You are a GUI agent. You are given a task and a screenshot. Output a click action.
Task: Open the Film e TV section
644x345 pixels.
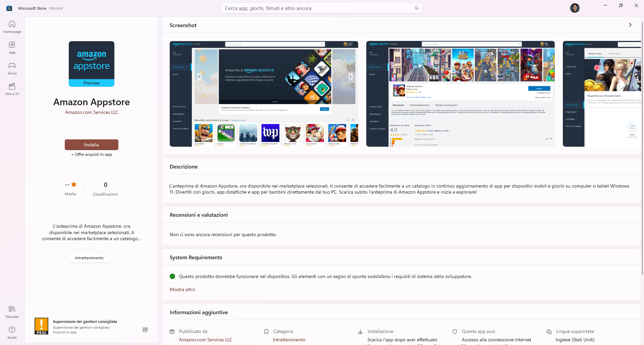tap(12, 89)
